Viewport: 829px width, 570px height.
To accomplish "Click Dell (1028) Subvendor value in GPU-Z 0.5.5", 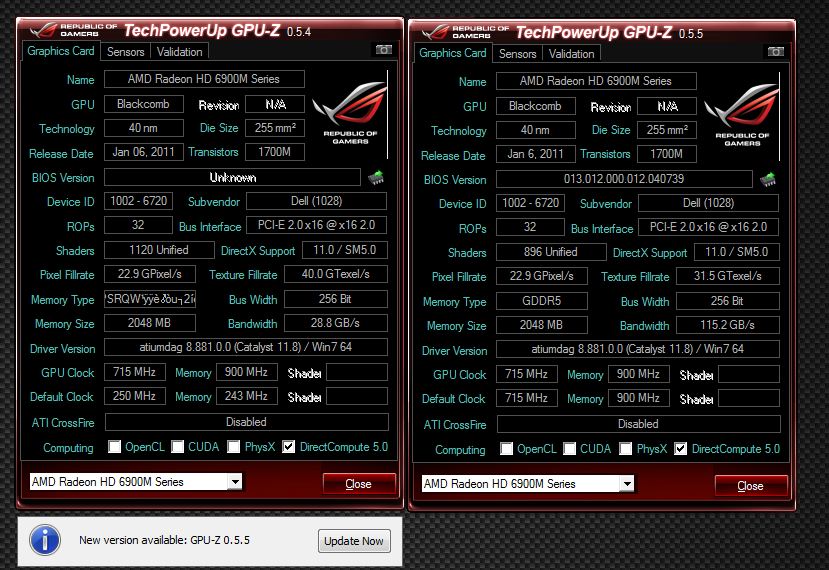I will click(x=708, y=203).
